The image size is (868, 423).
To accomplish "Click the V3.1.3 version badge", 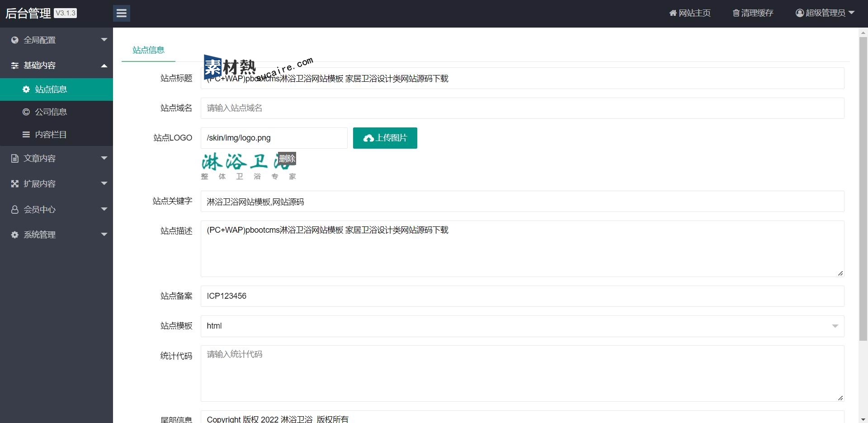I will [66, 13].
